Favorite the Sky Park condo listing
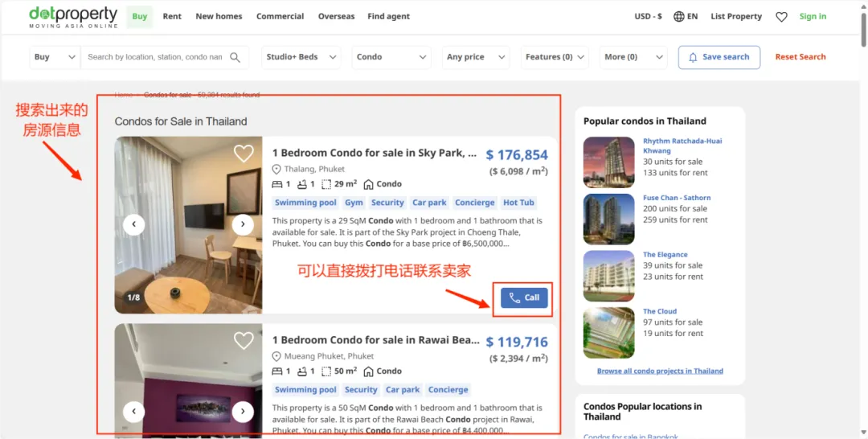This screenshot has height=439, width=868. [244, 154]
